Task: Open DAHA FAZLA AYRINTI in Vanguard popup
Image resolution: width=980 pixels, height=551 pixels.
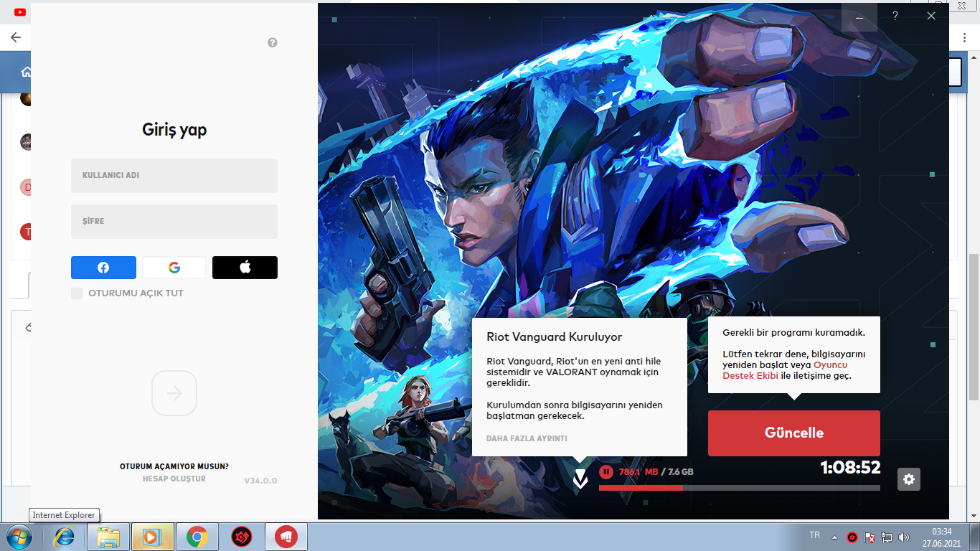Action: tap(527, 438)
